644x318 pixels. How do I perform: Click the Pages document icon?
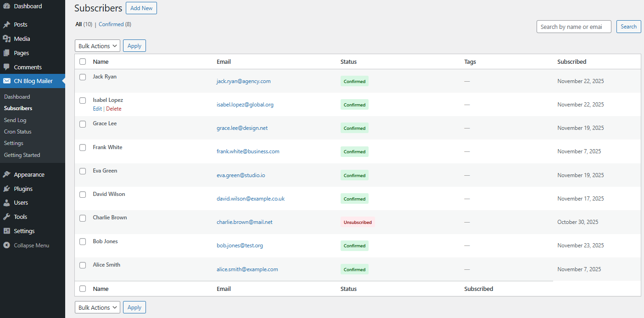point(6,53)
